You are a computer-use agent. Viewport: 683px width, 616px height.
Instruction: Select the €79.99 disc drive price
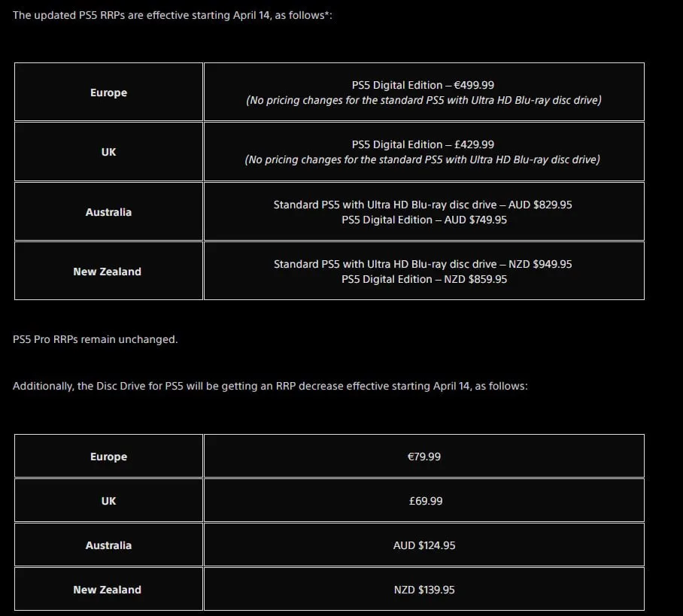tap(424, 457)
